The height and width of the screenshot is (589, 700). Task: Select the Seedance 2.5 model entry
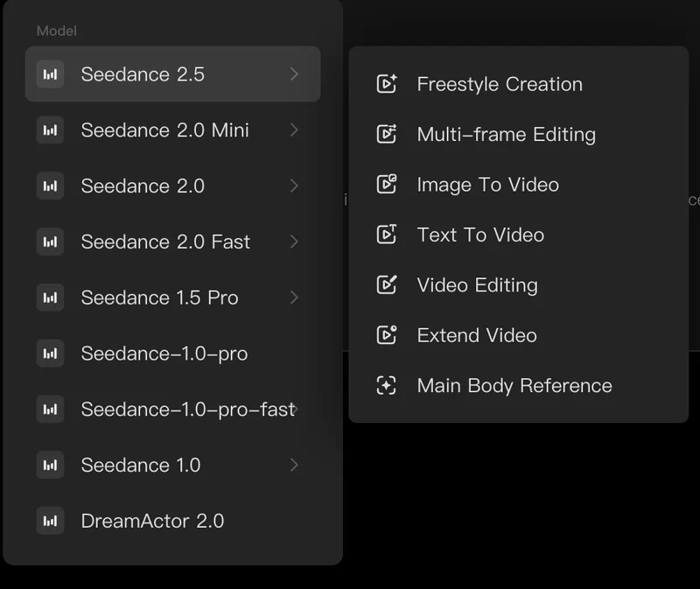point(172,74)
